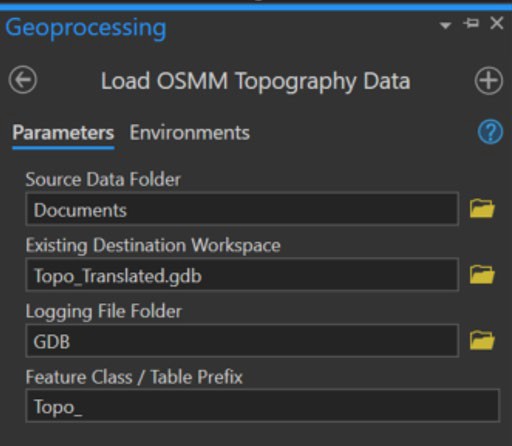Go back using the left arrow icon
This screenshot has height=446, width=512.
23,80
